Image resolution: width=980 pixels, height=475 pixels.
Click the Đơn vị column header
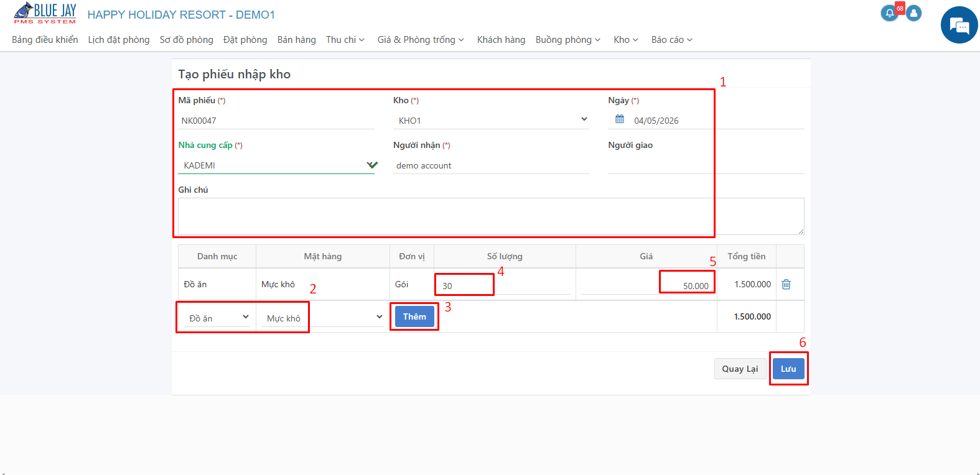tap(412, 256)
